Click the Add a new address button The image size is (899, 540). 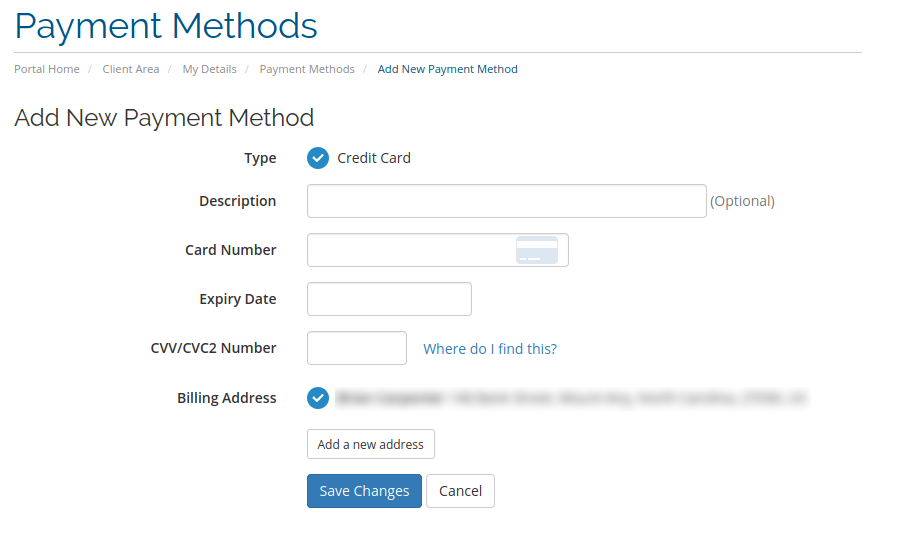pyautogui.click(x=370, y=444)
